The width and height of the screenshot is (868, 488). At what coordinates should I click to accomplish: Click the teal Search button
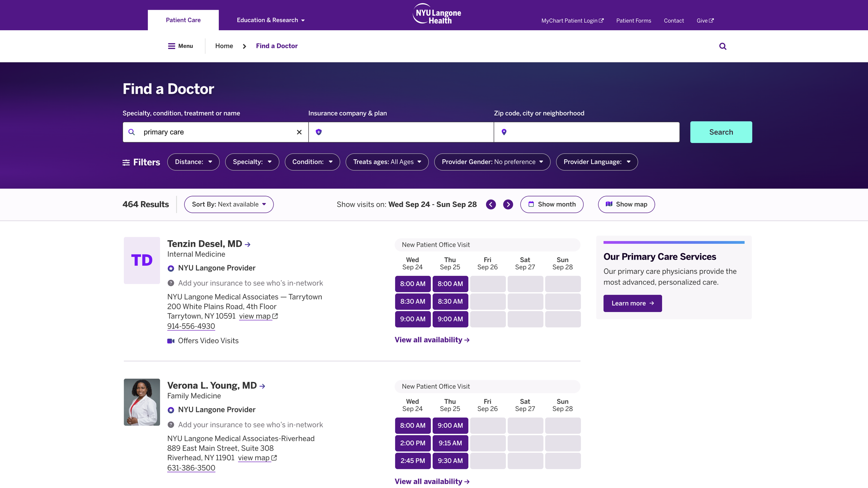tap(721, 132)
